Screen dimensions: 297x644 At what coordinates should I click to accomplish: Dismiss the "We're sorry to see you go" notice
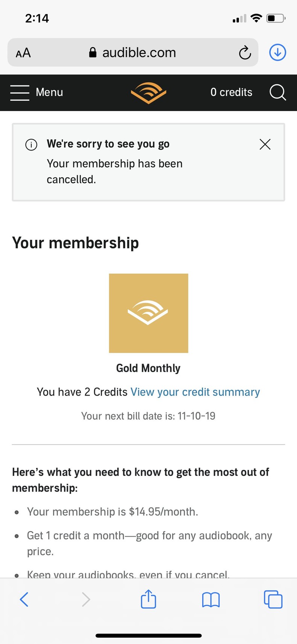coord(265,144)
